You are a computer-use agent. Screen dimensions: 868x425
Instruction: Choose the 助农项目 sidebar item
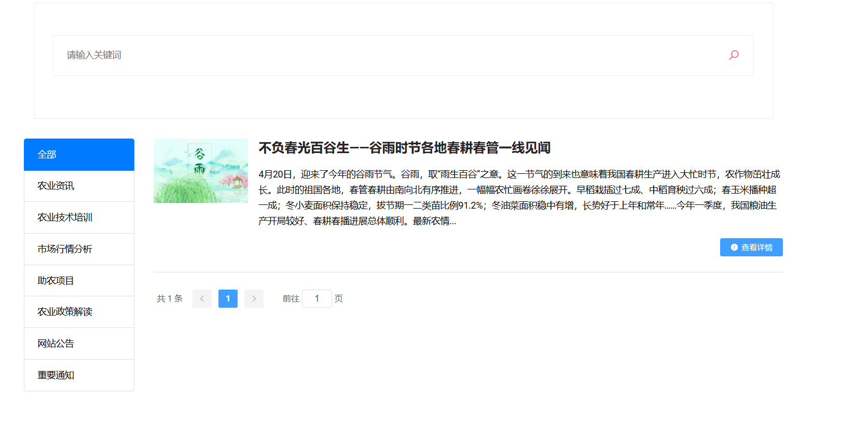pos(79,281)
